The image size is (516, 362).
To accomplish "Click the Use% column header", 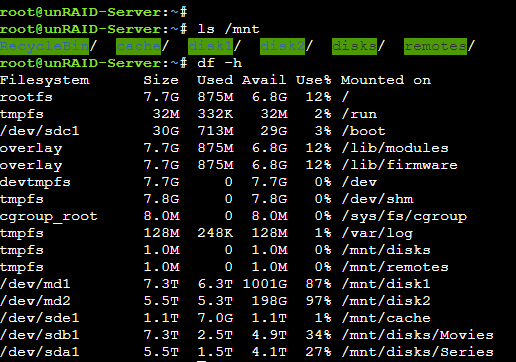I will click(x=314, y=80).
